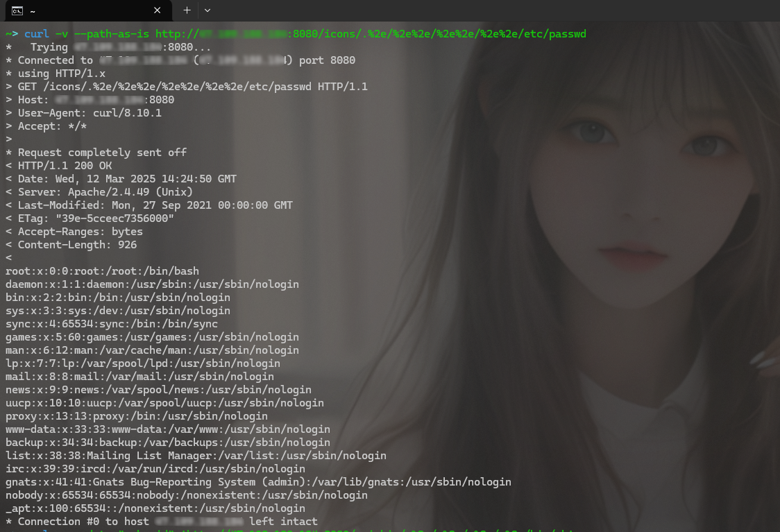The width and height of the screenshot is (780, 532).
Task: Click the Date header line
Action: pos(121,179)
